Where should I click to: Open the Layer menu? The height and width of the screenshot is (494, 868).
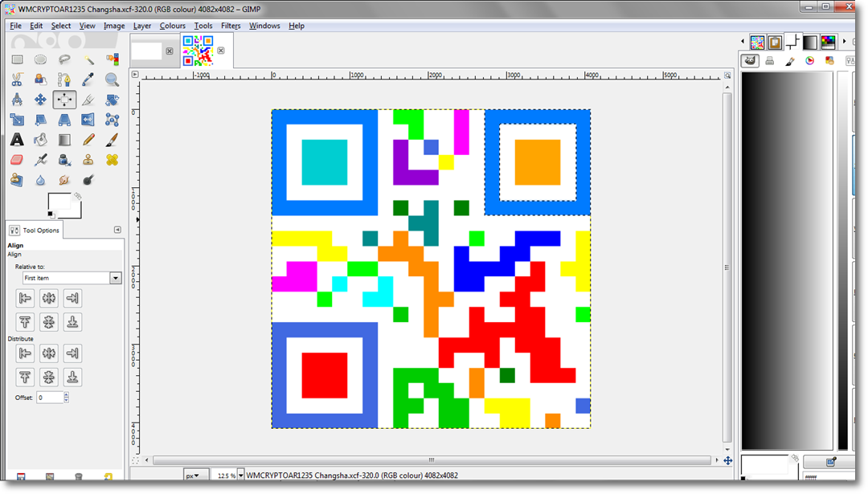tap(141, 26)
